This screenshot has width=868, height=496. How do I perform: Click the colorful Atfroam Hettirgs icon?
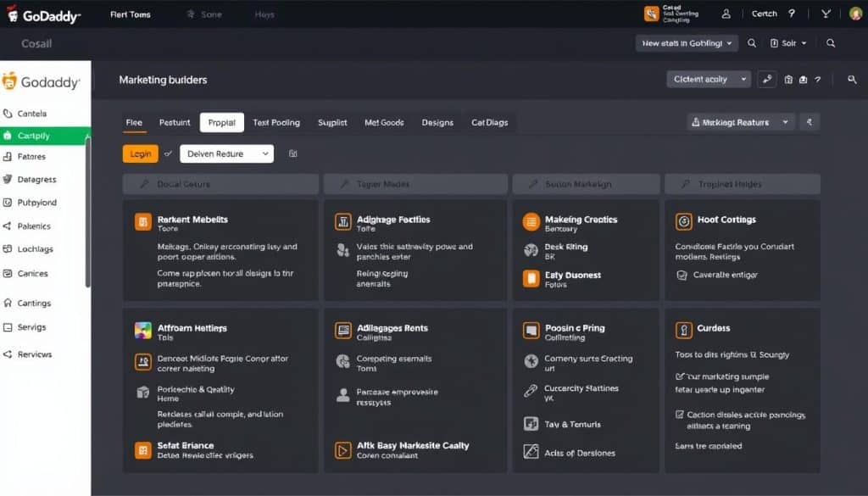pos(142,331)
